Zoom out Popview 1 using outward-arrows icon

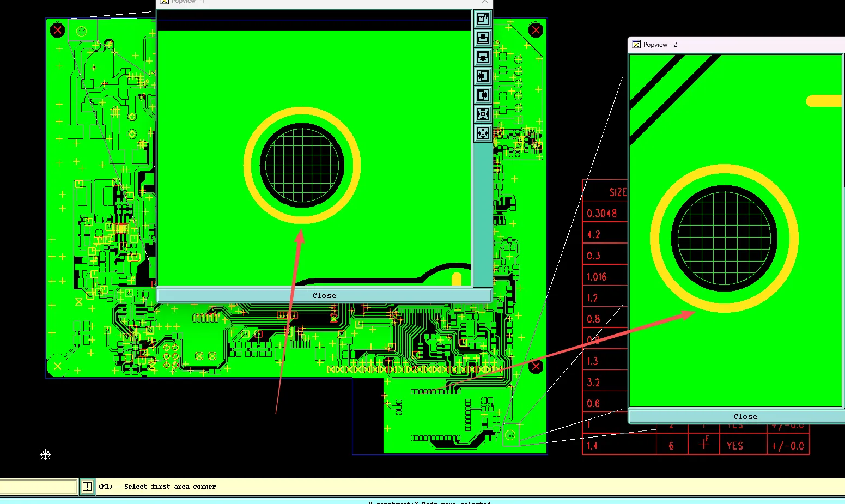483,133
